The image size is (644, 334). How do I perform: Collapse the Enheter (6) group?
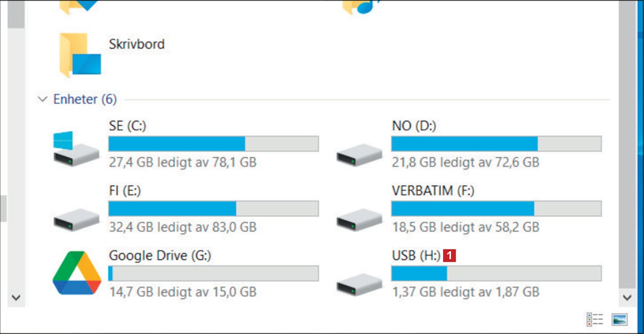coord(42,99)
